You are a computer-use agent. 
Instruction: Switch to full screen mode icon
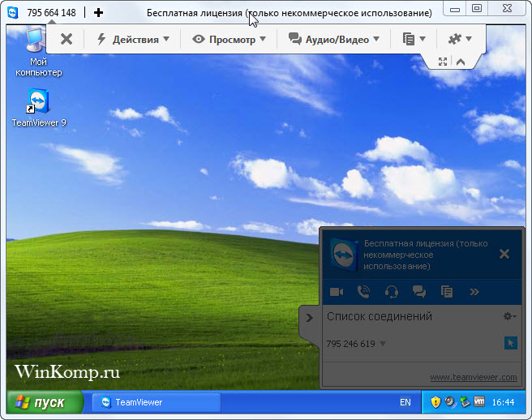[443, 62]
